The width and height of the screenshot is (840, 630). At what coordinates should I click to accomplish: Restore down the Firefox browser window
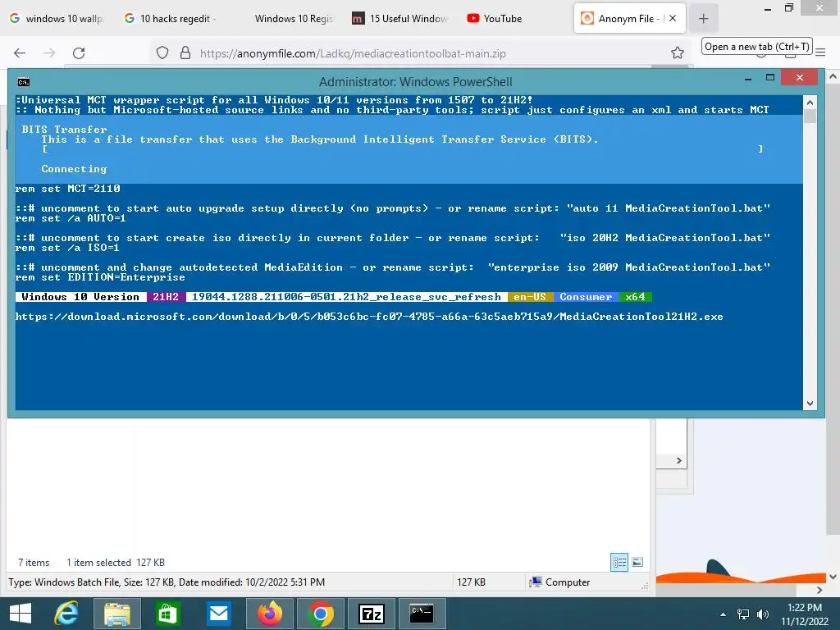pyautogui.click(x=789, y=7)
